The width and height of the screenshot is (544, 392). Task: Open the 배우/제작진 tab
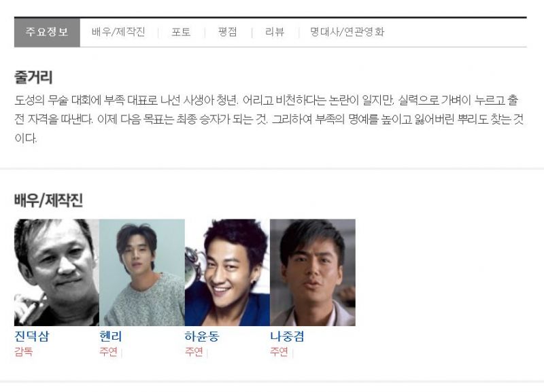point(118,32)
